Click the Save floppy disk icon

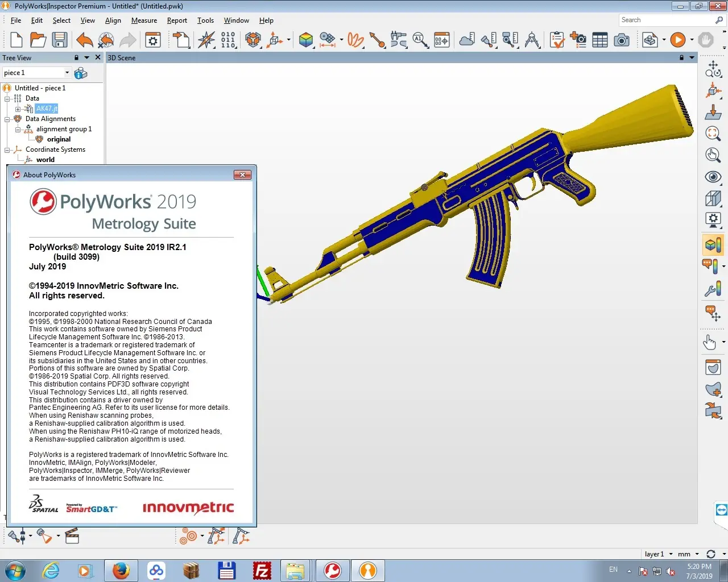coord(60,40)
